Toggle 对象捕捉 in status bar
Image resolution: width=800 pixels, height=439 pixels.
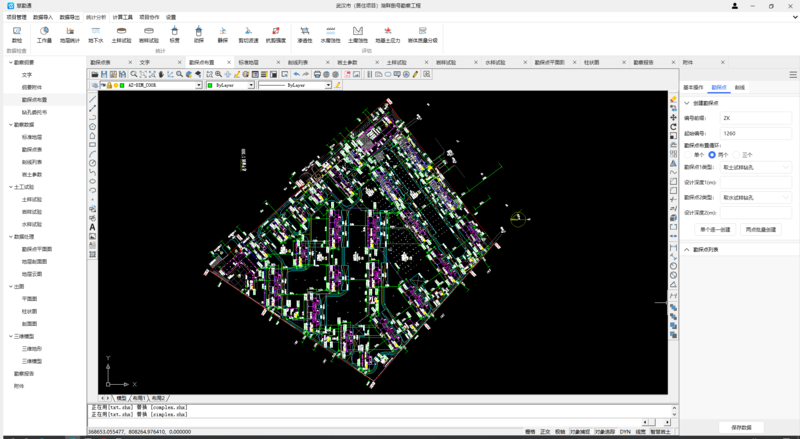pyautogui.click(x=580, y=432)
